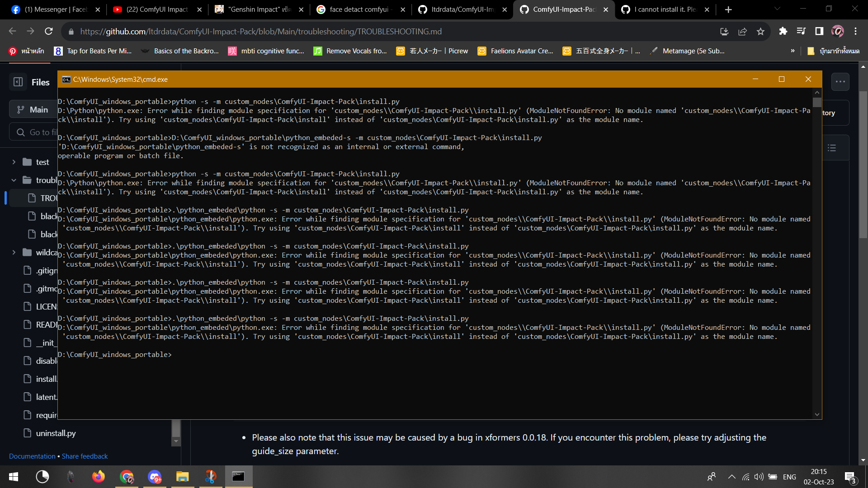Expand the wildcards folder chevron
This screenshot has height=488, width=868.
coord(14,252)
